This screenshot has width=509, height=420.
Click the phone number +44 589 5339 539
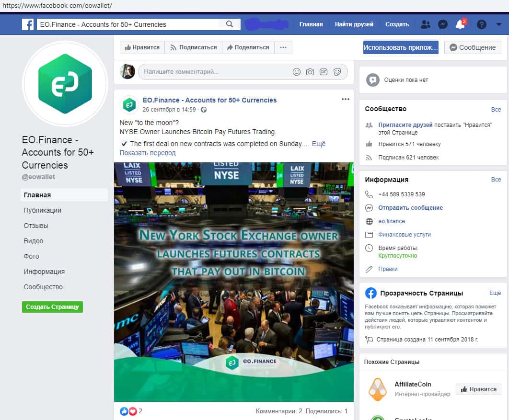pyautogui.click(x=402, y=194)
